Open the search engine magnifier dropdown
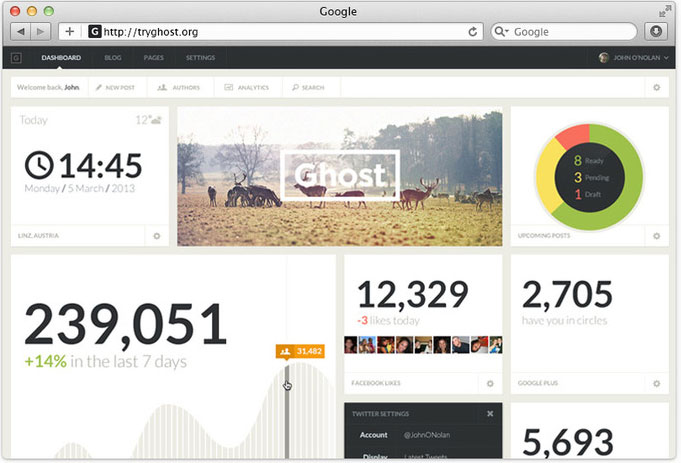Image resolution: width=681 pixels, height=463 pixels. (502, 32)
